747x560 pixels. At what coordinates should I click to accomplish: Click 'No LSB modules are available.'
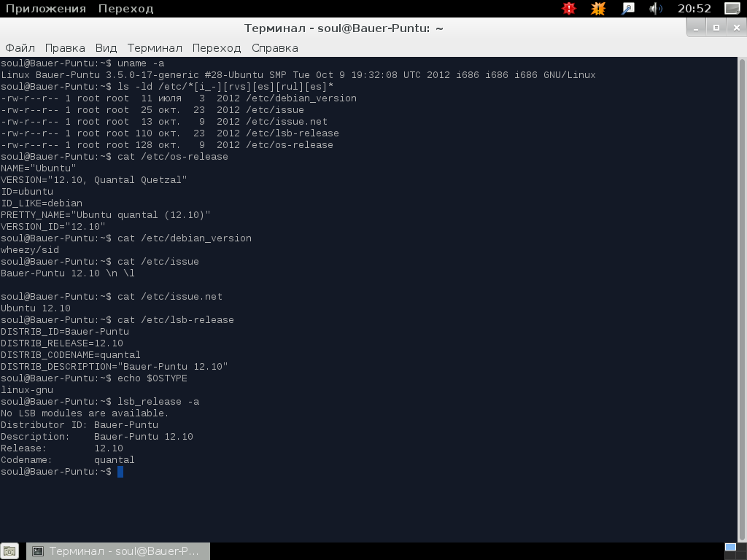tap(85, 413)
